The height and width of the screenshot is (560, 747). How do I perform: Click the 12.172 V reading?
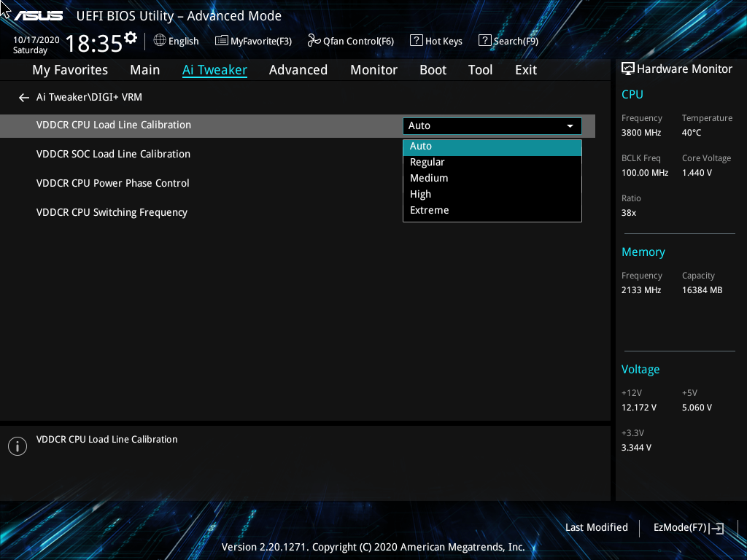pyautogui.click(x=638, y=408)
